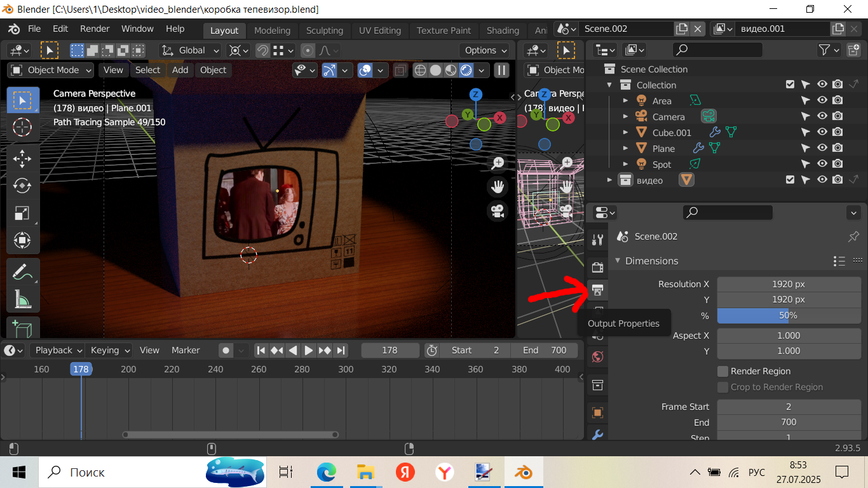
Task: Click the resolution percentage slider
Action: point(789,315)
